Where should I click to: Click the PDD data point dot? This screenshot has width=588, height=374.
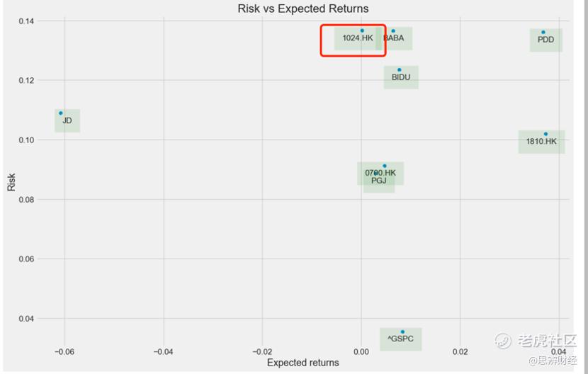543,32
